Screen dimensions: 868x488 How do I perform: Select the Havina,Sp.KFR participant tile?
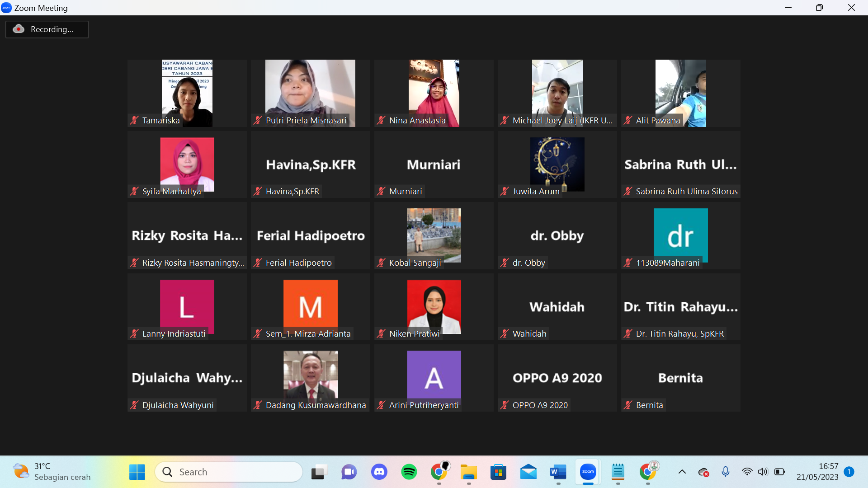(x=311, y=164)
